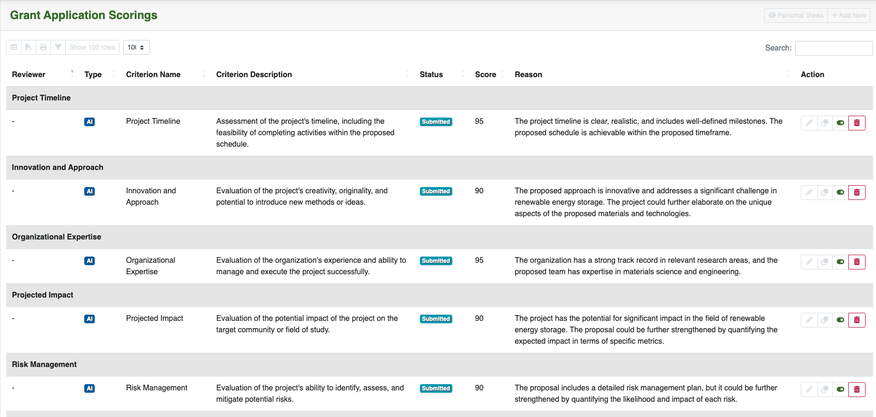Viewport: 876px width, 417px height.
Task: Open the Personal Views dropdown
Action: coord(795,15)
